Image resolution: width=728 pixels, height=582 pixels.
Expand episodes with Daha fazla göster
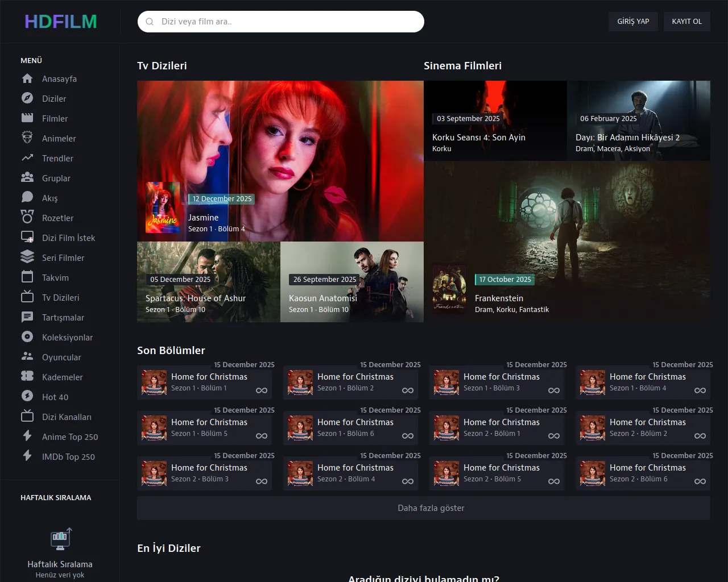click(x=423, y=508)
